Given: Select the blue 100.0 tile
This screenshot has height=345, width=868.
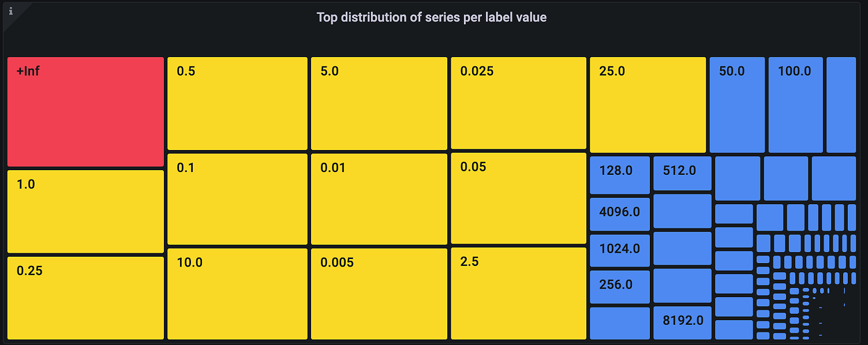Looking at the screenshot, I should [795, 105].
